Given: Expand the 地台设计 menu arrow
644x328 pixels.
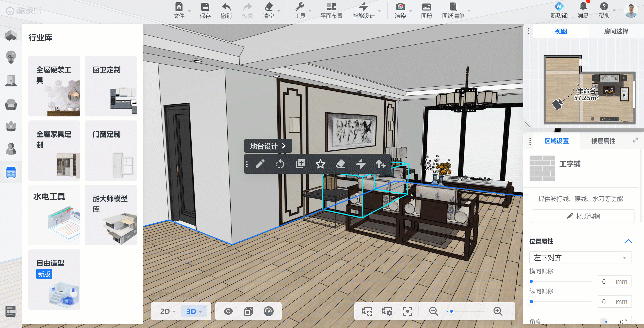Looking at the screenshot, I should pyautogui.click(x=284, y=146).
